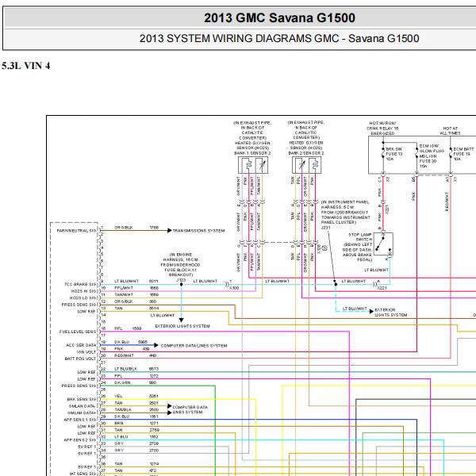Click the 'TAN/BLK' wire color at pin 28
The width and height of the screenshot is (476, 476).
[x=123, y=410]
